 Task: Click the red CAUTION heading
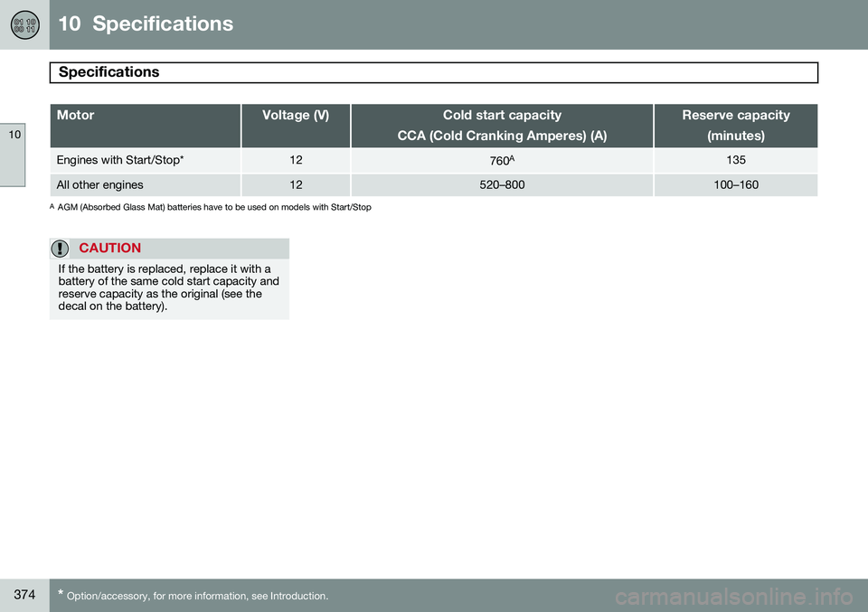pos(109,248)
